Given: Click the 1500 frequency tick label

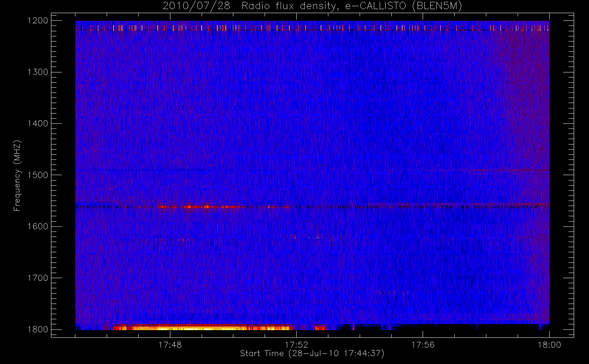Looking at the screenshot, I should pos(38,175).
